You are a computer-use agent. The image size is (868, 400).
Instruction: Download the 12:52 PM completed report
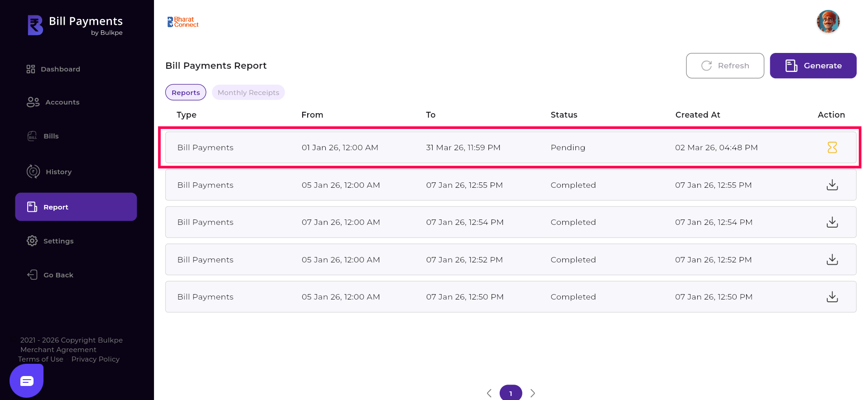[832, 260]
